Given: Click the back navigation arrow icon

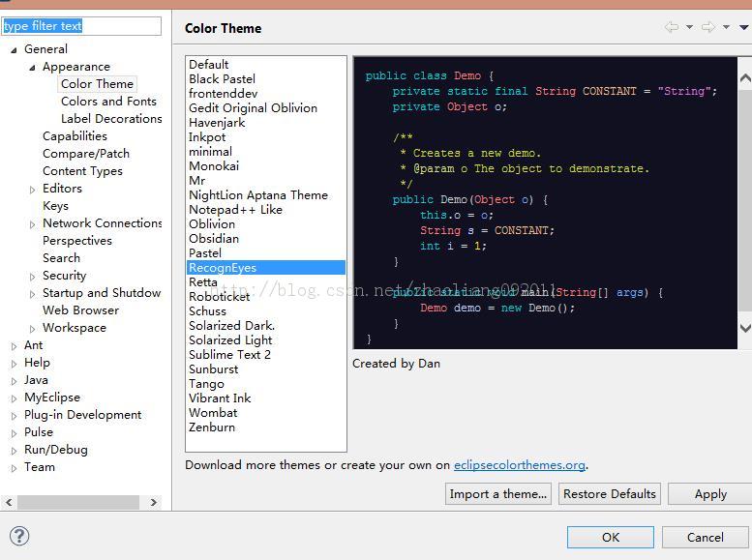Looking at the screenshot, I should point(671,28).
